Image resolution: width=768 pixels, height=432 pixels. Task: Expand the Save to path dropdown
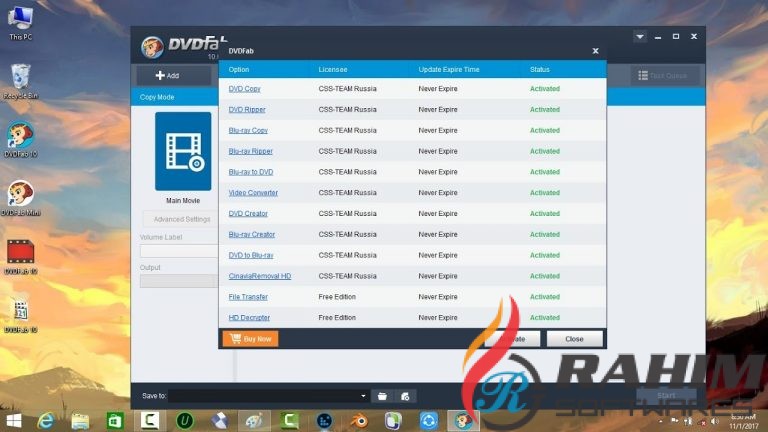tap(363, 396)
